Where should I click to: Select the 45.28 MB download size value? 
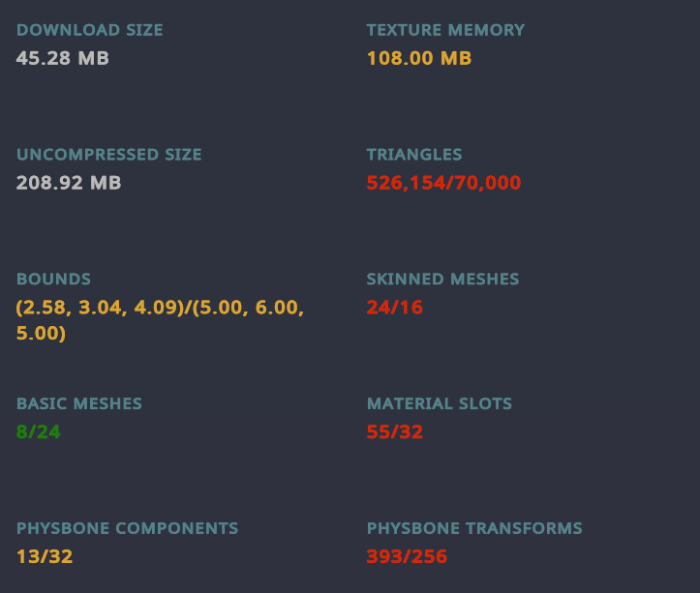tap(63, 58)
